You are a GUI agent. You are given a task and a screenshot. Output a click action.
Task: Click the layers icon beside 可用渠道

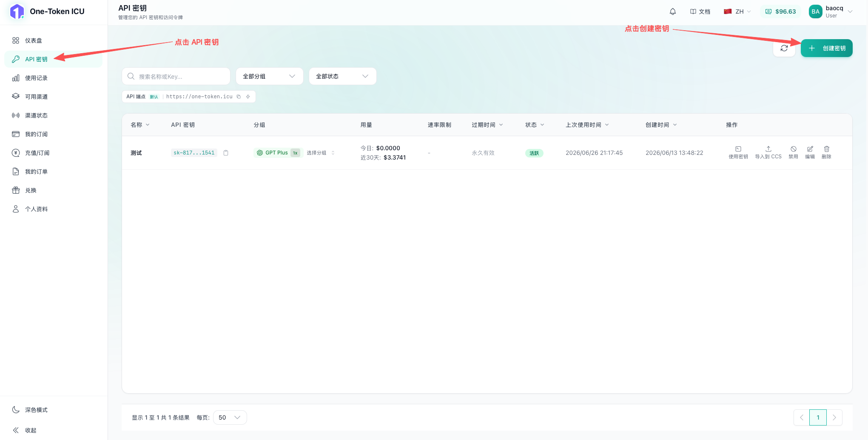tap(16, 97)
